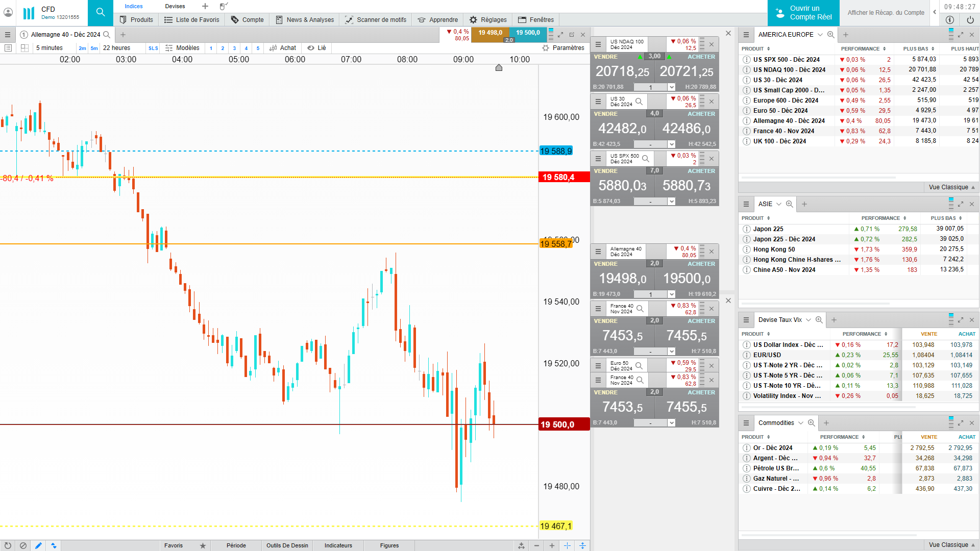
Task: Open the product search magnifier in header
Action: point(101,12)
